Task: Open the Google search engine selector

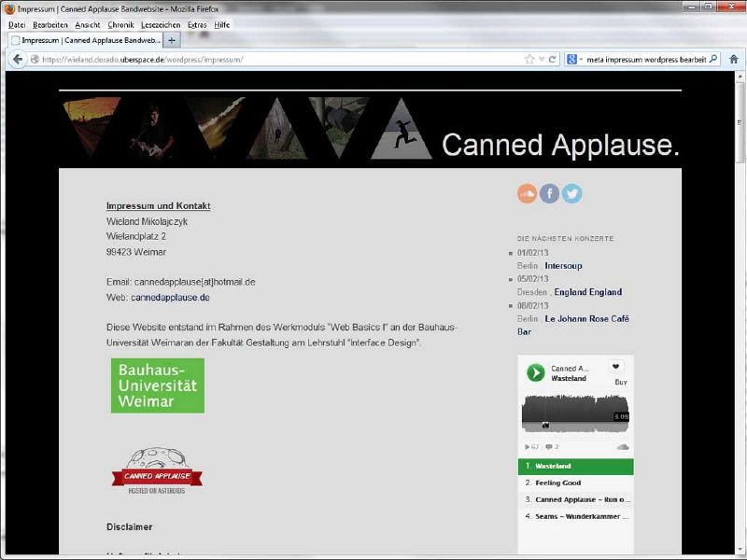Action: coord(574,60)
